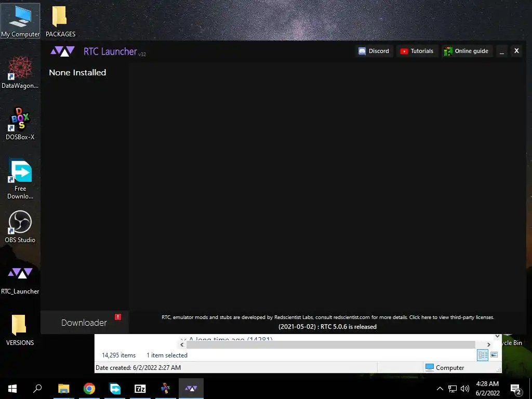Screen dimensions: 532x399
Task: Click the 1 item selected status text
Action: (x=167, y=355)
